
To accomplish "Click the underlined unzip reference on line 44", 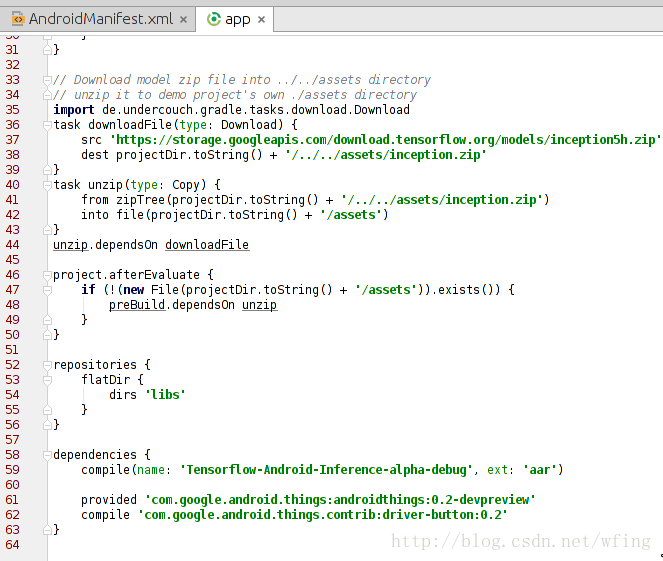I will 71,245.
